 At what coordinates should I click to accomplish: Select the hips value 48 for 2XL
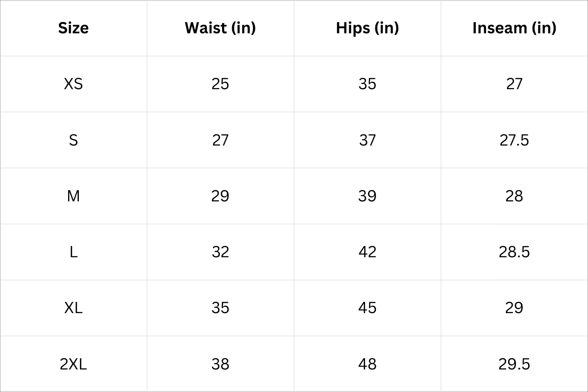(367, 364)
